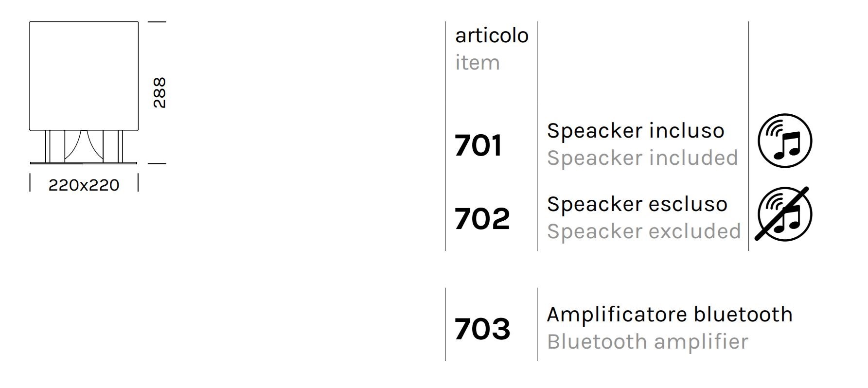The height and width of the screenshot is (388, 868).
Task: Click the lamp base stand in drawing
Action: [x=84, y=147]
